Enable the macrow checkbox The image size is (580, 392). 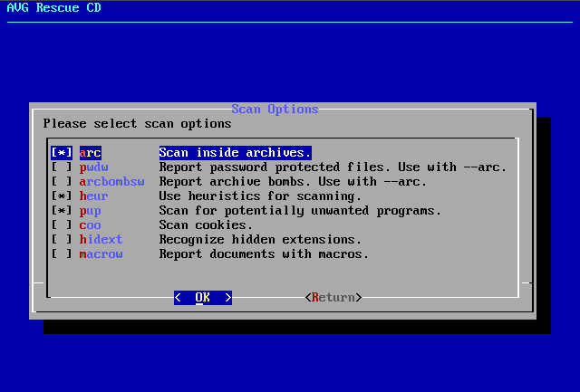[62, 253]
